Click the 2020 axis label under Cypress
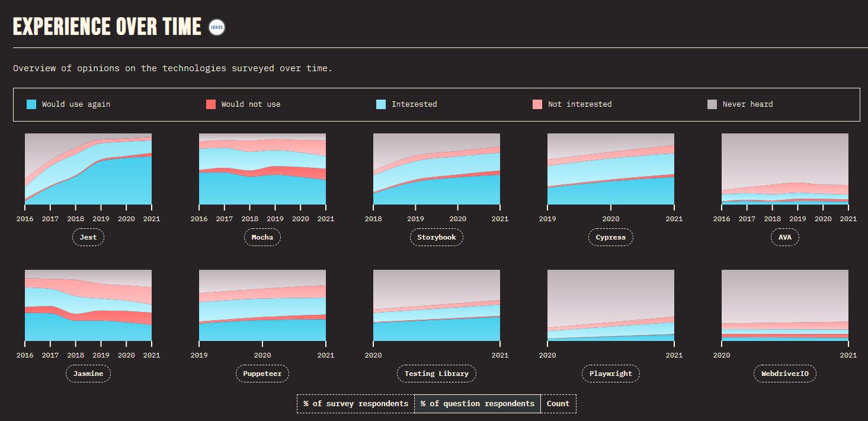This screenshot has width=868, height=421. [x=611, y=219]
